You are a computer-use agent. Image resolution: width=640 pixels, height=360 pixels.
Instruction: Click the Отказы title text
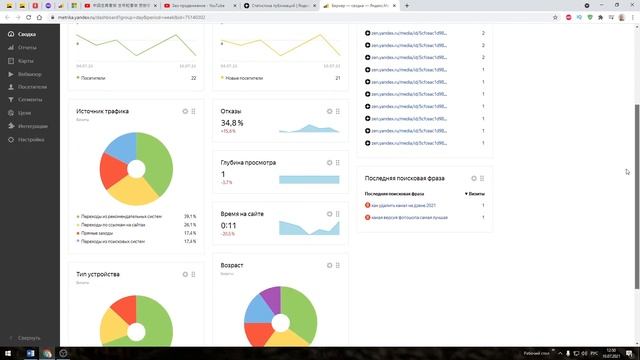point(231,111)
